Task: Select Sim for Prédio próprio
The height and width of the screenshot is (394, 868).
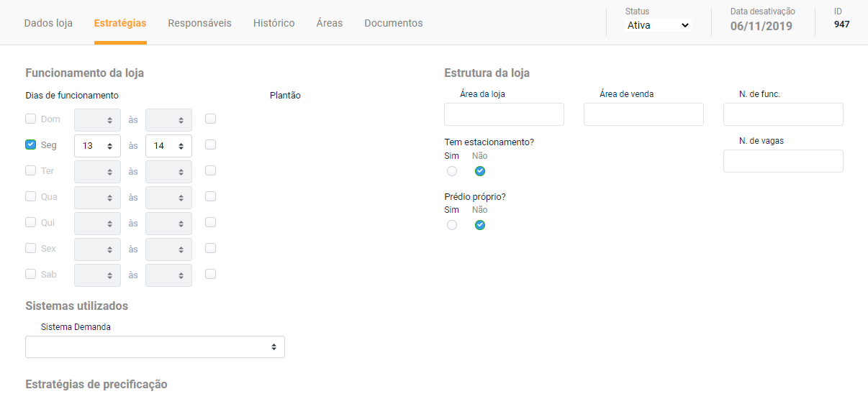Action: point(451,225)
